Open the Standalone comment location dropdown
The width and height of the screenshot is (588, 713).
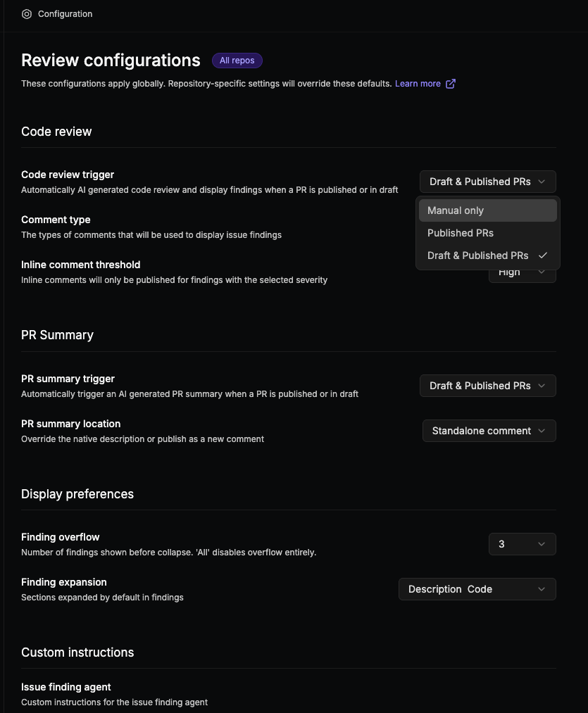pyautogui.click(x=489, y=431)
